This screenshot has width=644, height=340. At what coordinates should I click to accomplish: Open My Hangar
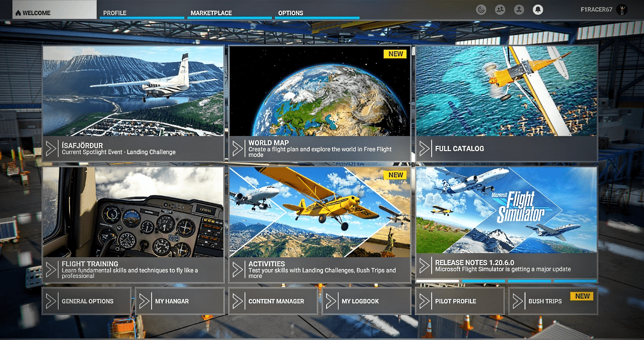pos(180,301)
